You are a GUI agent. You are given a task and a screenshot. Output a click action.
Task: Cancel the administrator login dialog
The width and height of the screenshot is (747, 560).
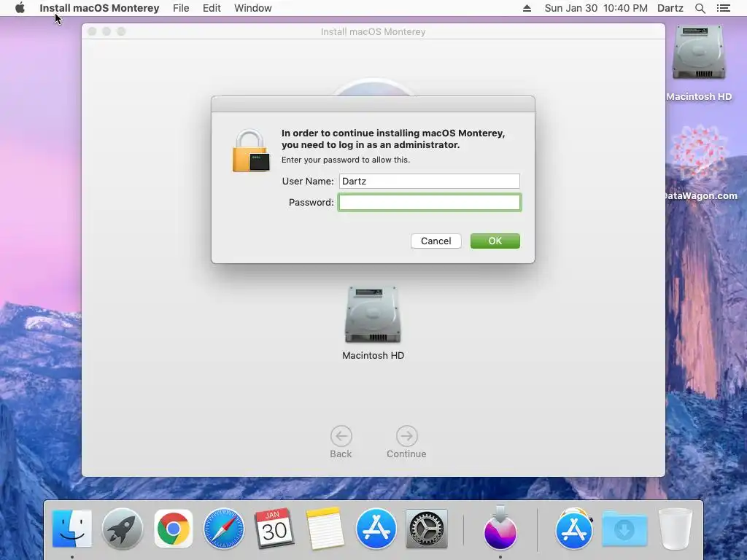(436, 241)
